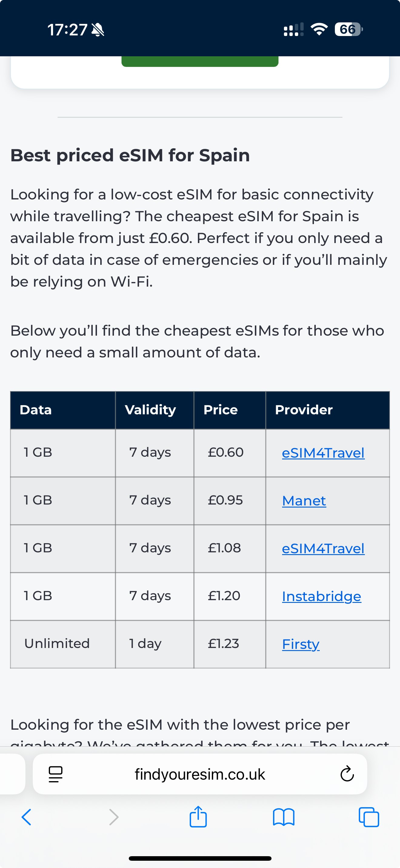Open the share sheet icon
Screen dimensions: 400x868
[x=198, y=816]
